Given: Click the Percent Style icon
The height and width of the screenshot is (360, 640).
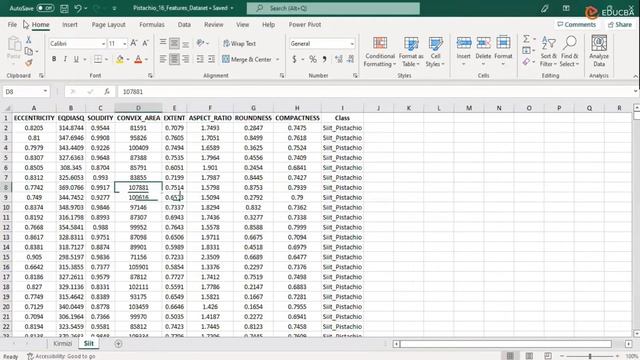Looking at the screenshot, I should (313, 60).
